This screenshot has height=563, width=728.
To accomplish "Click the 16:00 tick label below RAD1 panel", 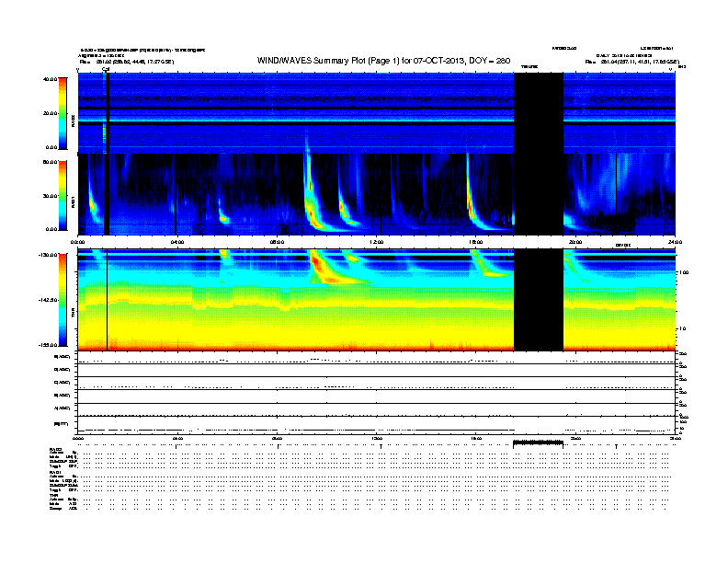I will [476, 242].
